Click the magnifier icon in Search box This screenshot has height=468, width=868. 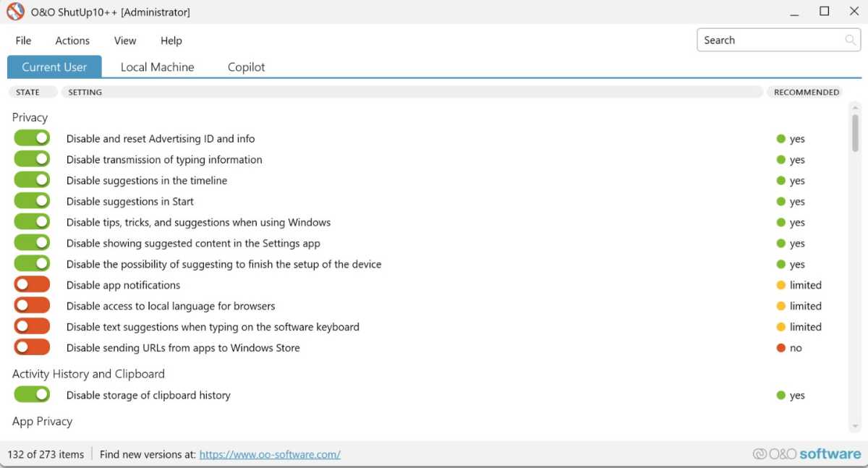point(851,41)
